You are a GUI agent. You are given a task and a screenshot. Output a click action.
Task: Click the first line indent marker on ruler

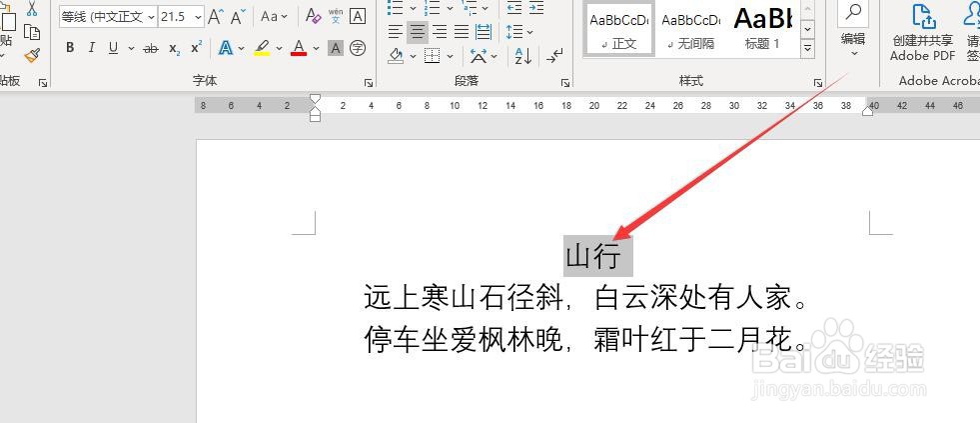315,99
